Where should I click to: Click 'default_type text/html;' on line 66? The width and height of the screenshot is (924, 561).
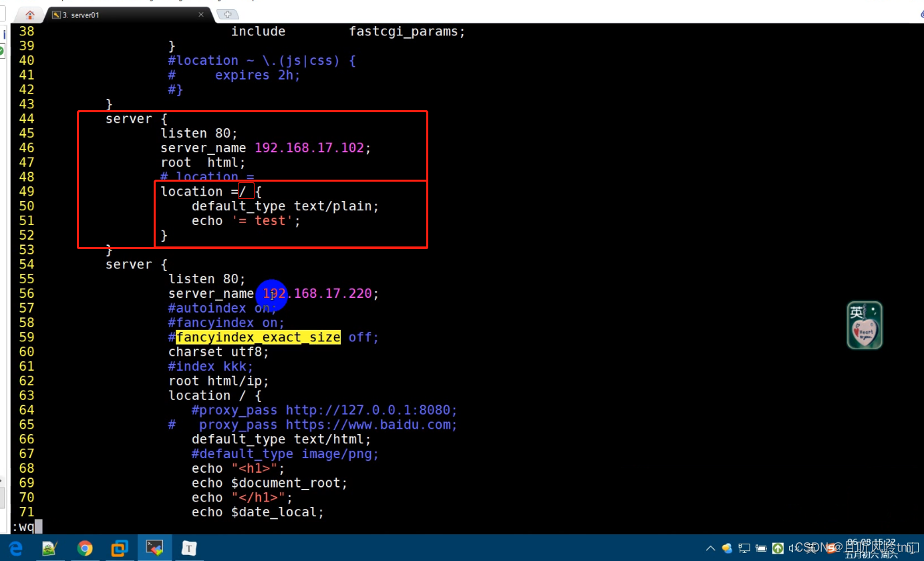click(281, 439)
